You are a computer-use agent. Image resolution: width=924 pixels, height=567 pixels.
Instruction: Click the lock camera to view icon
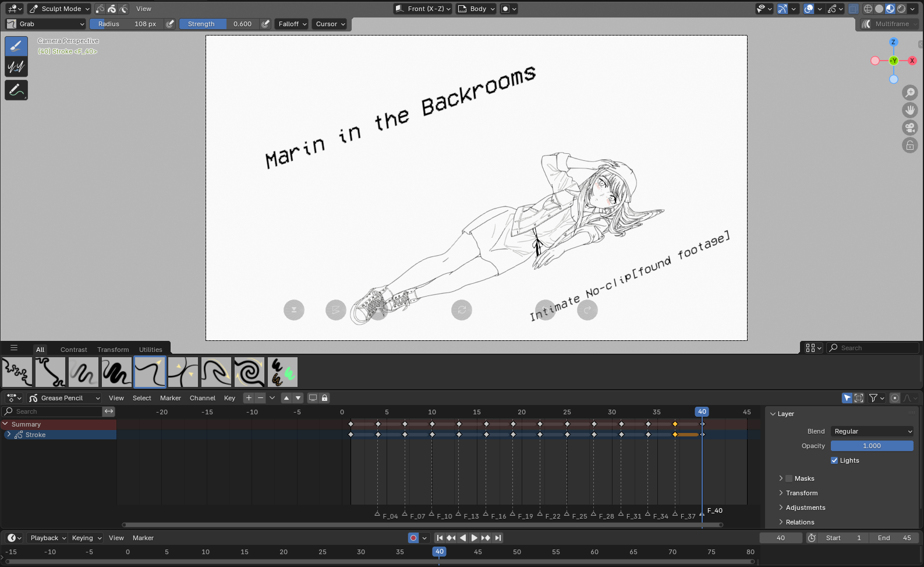point(910,145)
